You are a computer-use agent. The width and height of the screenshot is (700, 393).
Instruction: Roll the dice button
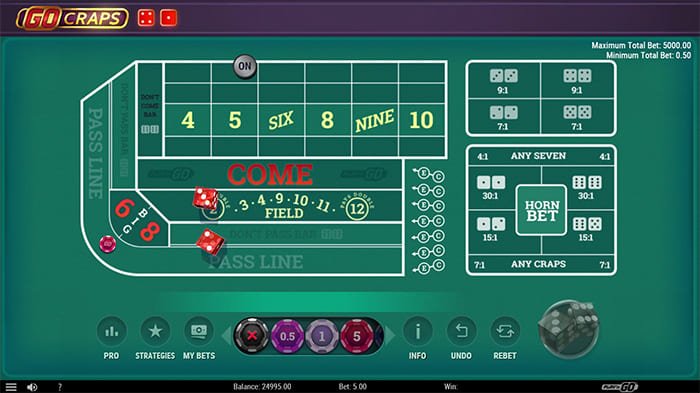pos(568,329)
